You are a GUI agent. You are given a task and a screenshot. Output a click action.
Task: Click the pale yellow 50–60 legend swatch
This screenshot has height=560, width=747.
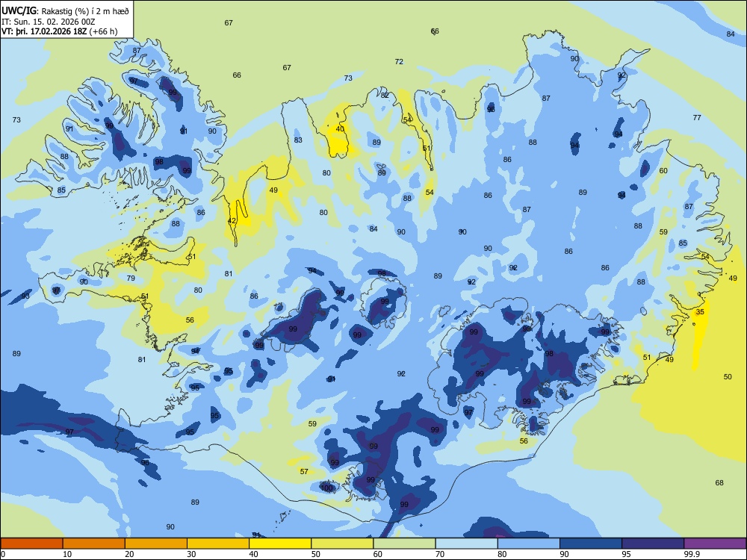coord(342,544)
